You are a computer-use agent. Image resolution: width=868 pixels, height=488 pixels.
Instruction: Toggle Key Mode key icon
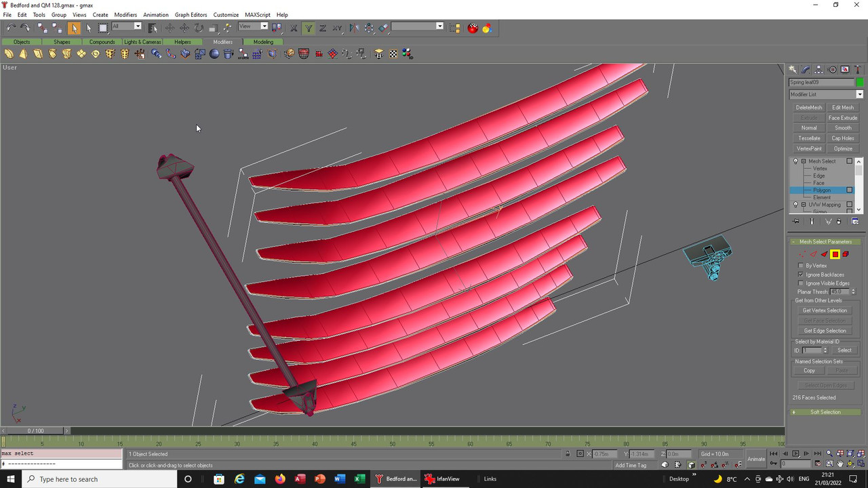pyautogui.click(x=775, y=464)
